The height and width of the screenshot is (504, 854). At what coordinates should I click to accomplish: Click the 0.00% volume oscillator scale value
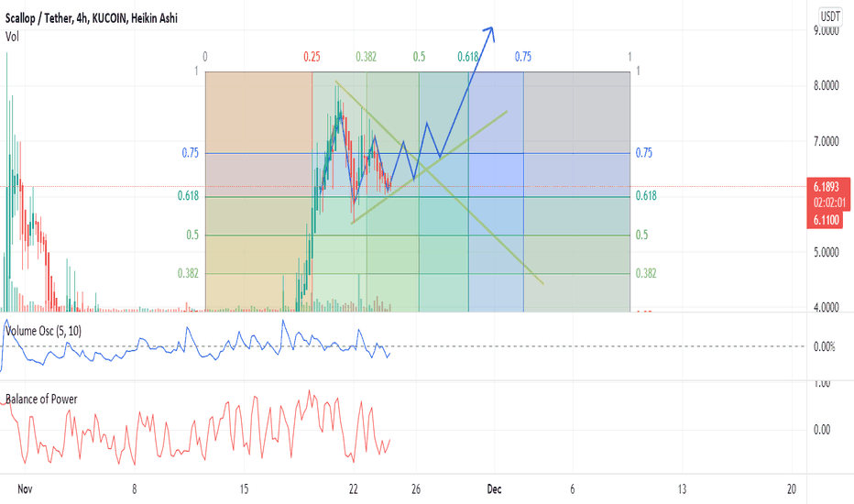(x=824, y=347)
